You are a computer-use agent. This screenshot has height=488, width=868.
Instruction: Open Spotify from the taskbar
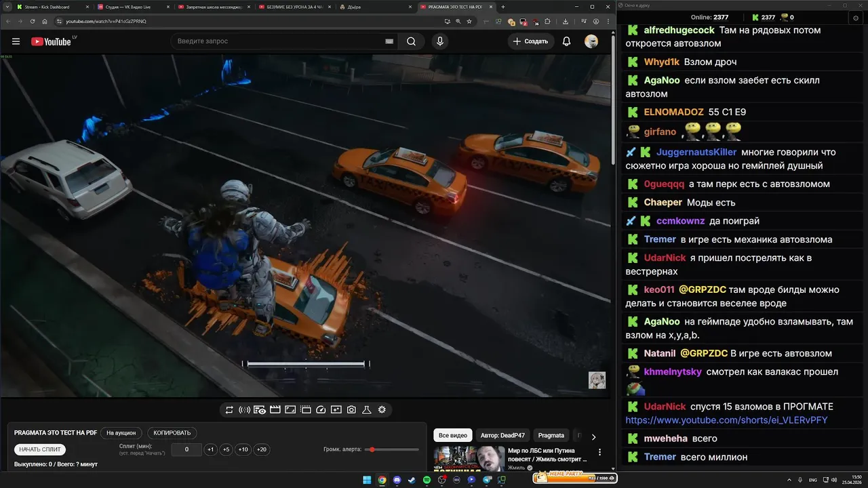[427, 480]
